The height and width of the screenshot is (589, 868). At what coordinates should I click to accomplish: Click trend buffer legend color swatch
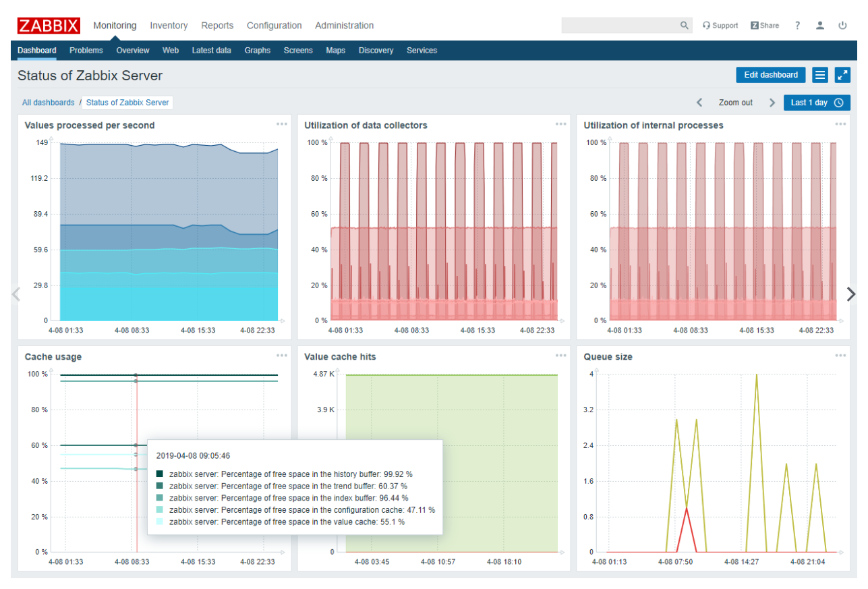tap(160, 486)
